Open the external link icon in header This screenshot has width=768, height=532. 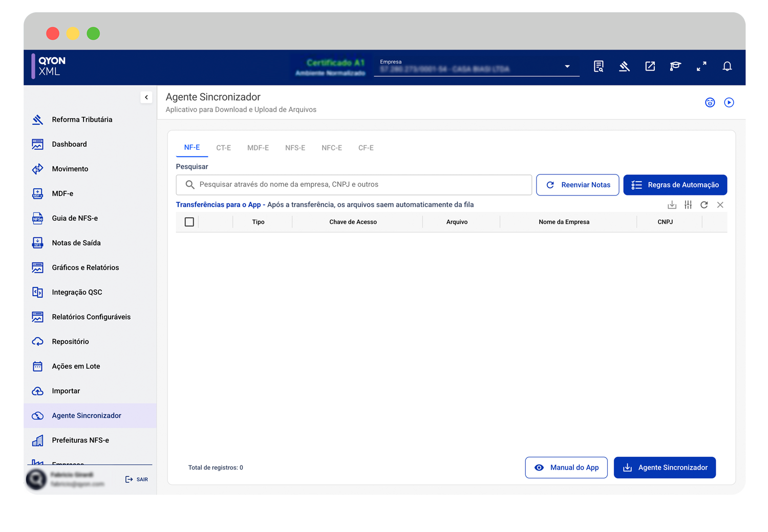650,66
